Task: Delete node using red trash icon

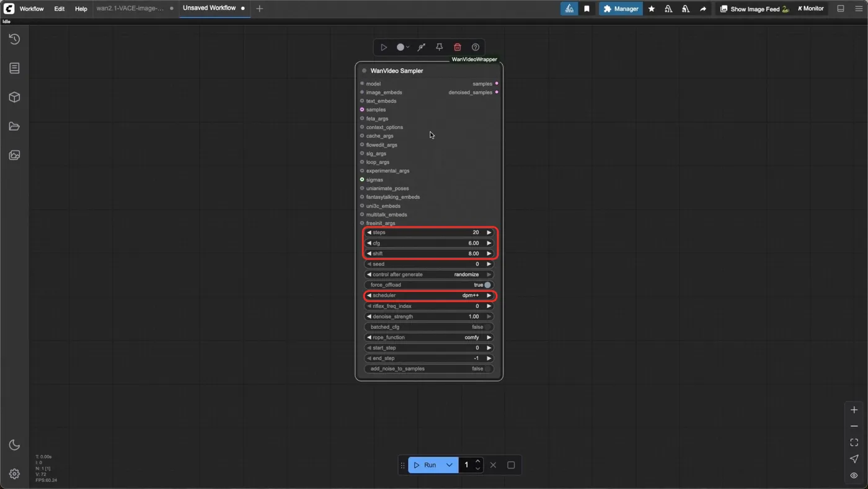Action: click(x=458, y=47)
